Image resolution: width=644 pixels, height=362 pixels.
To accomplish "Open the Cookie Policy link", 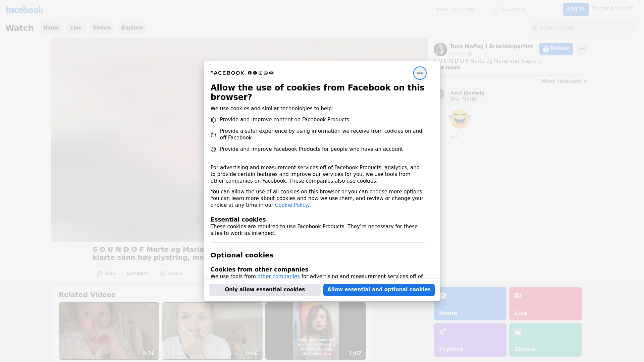I will [x=291, y=205].
